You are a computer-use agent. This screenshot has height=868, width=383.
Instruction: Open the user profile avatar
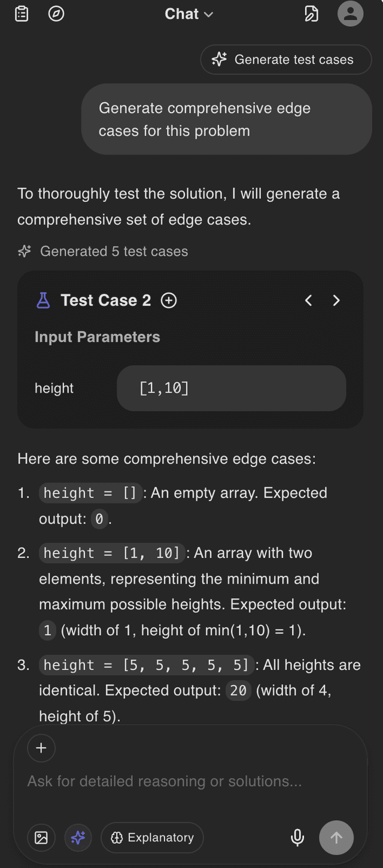pyautogui.click(x=350, y=14)
